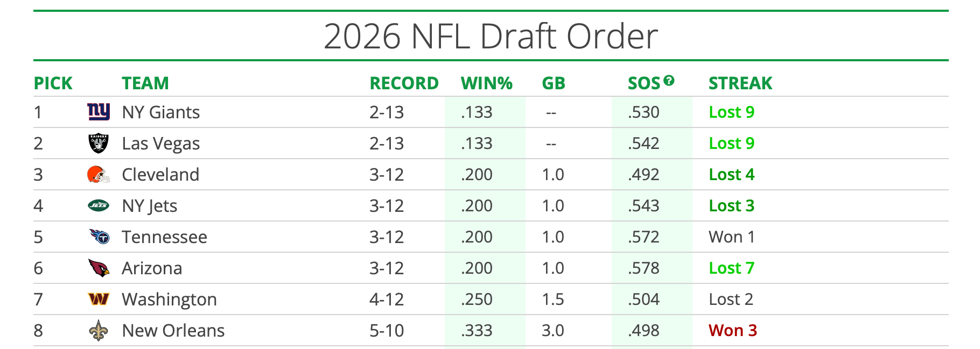
Task: Open the New Orleans team link
Action: (x=173, y=331)
